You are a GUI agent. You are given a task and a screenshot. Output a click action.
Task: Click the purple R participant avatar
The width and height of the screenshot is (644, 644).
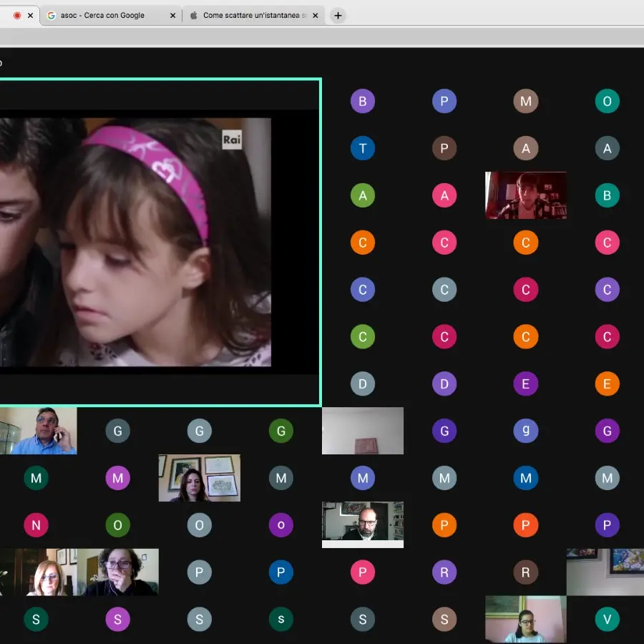pyautogui.click(x=444, y=572)
